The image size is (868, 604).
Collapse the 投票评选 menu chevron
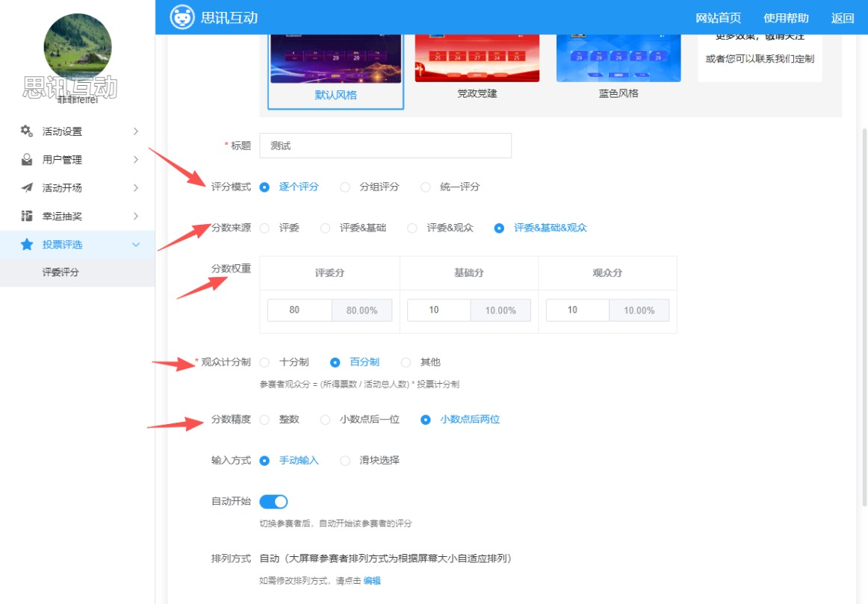135,244
